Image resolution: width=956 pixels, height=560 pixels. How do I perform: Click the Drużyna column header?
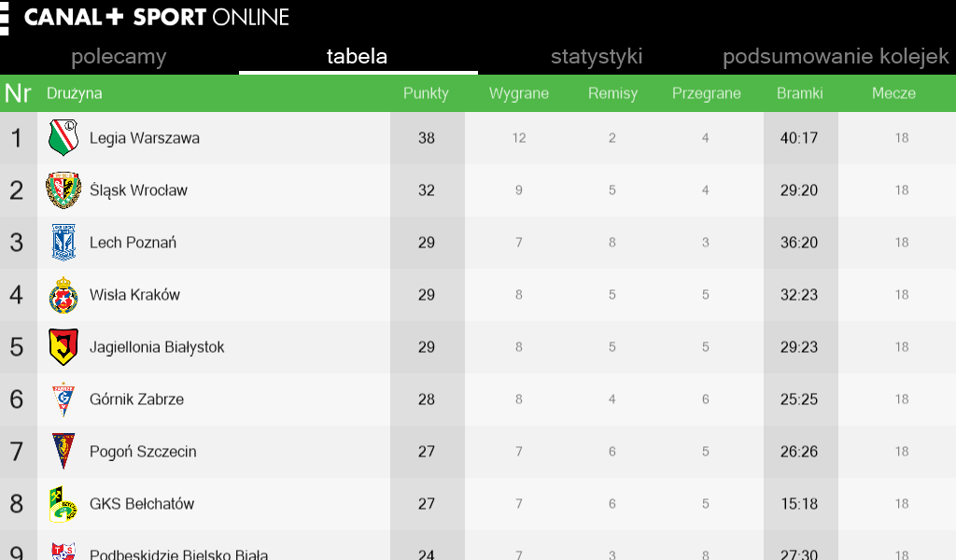[75, 93]
